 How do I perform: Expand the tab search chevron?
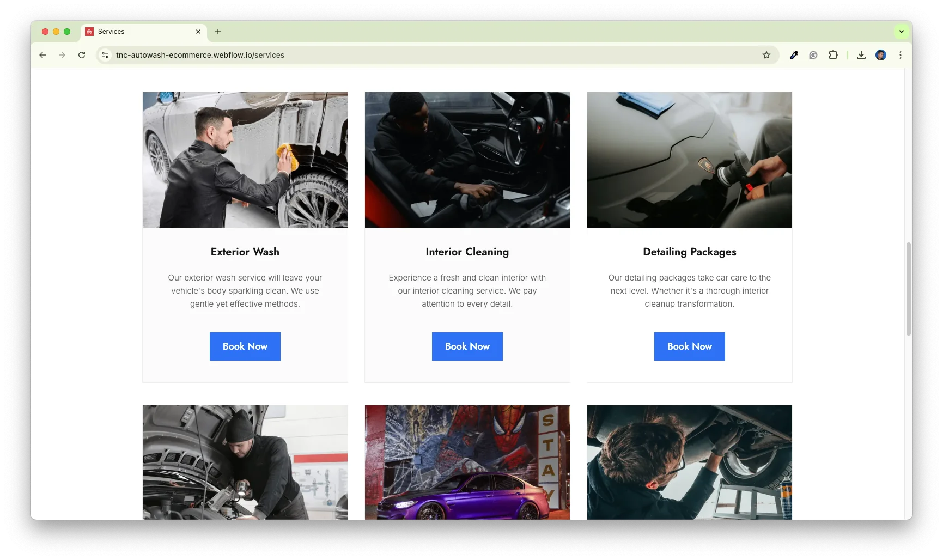tap(902, 32)
